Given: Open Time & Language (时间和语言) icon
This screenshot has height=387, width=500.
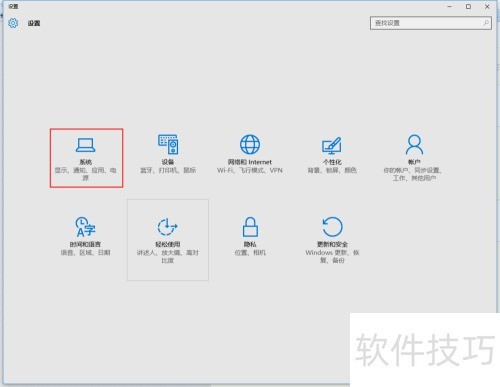Looking at the screenshot, I should coord(85,227).
